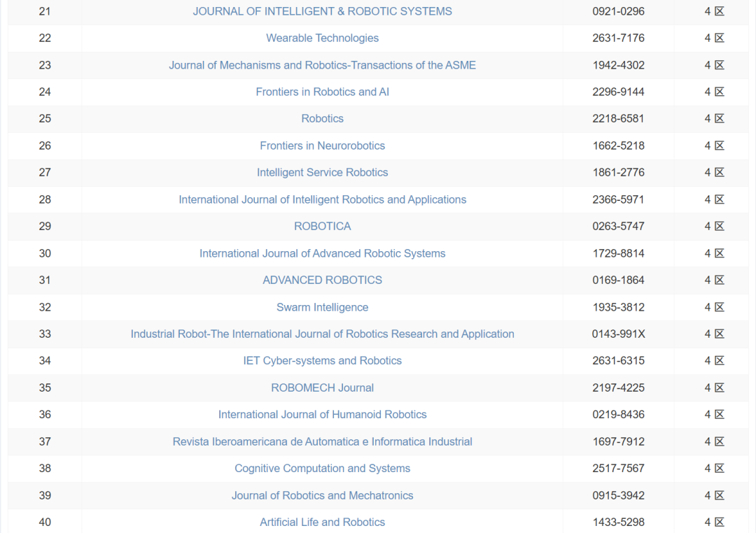
Task: Select ISSN 0169-1864 cell
Action: point(618,280)
